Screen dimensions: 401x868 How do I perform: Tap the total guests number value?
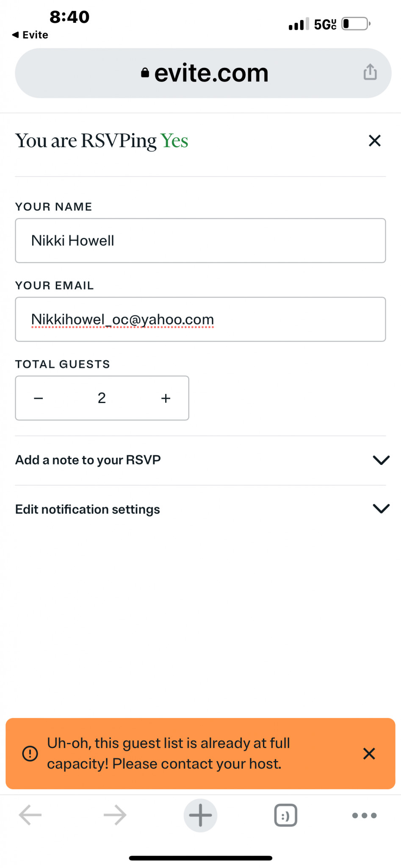point(102,398)
